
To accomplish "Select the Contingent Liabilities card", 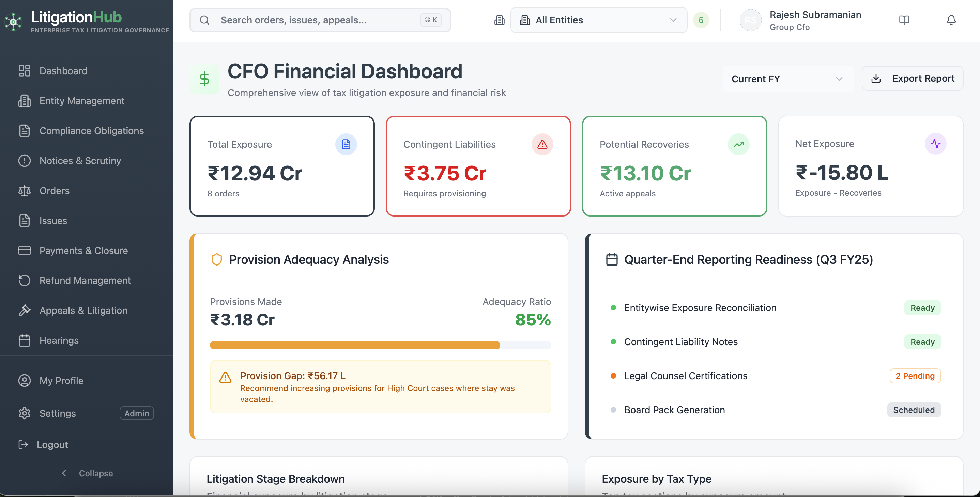I will pos(478,166).
